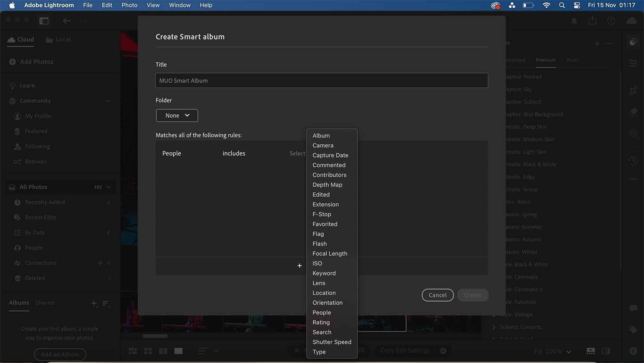This screenshot has width=644, height=363.
Task: Collapse the Community section chevron
Action: point(108,101)
